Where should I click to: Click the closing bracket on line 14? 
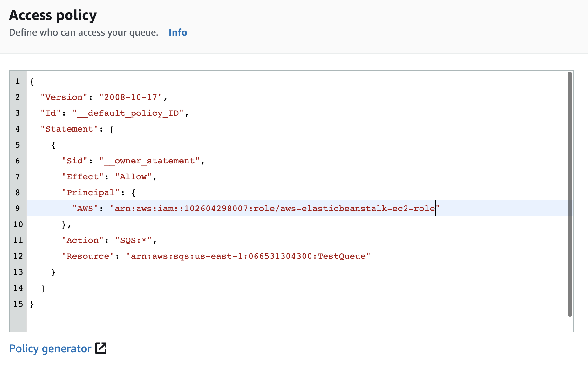(43, 288)
